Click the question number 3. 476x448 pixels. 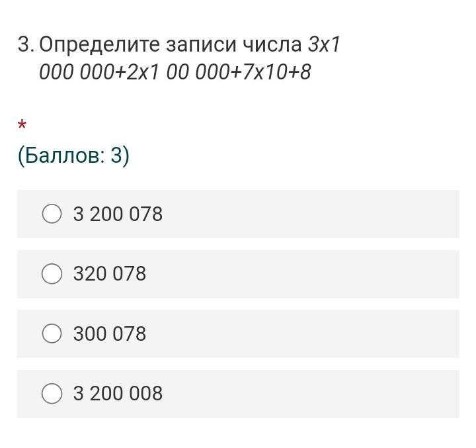(x=26, y=44)
